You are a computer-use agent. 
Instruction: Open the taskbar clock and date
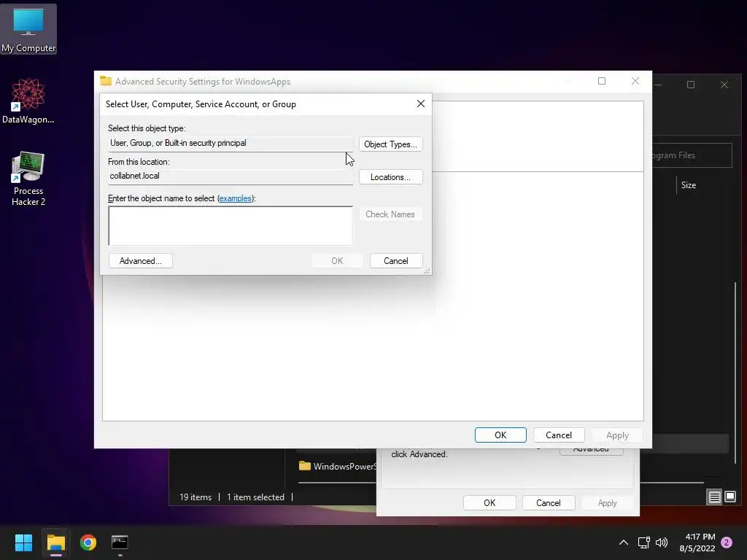pos(697,542)
